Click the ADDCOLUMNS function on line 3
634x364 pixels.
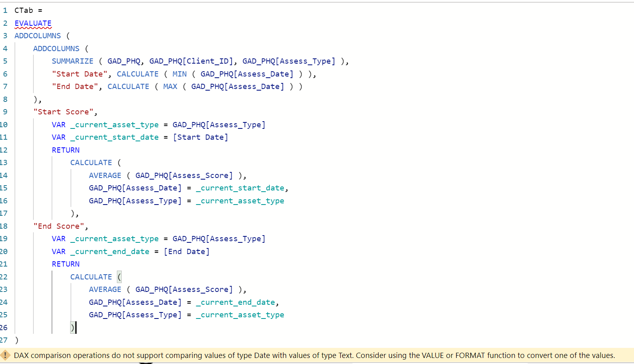point(38,36)
